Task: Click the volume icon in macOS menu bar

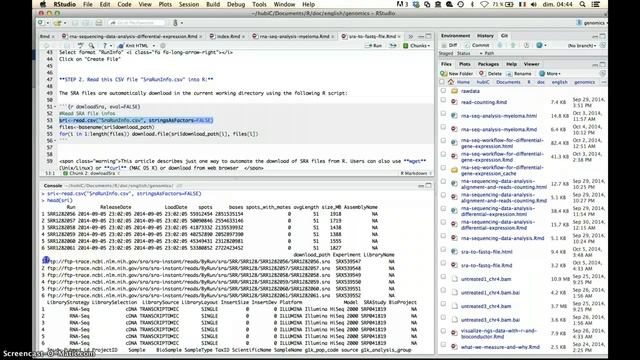Action: (534, 4)
